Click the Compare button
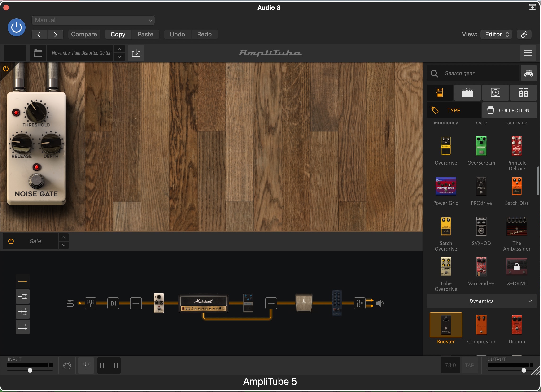This screenshot has height=392, width=541. [84, 35]
